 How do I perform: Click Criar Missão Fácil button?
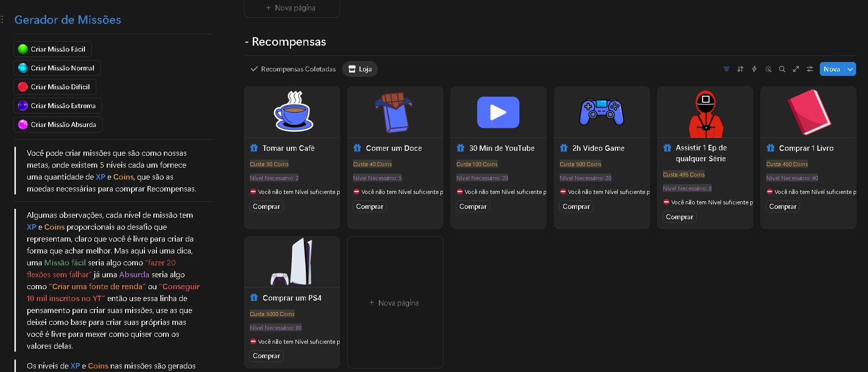(53, 49)
